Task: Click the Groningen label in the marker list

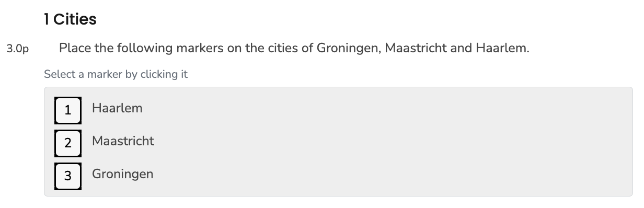Action: click(x=123, y=174)
